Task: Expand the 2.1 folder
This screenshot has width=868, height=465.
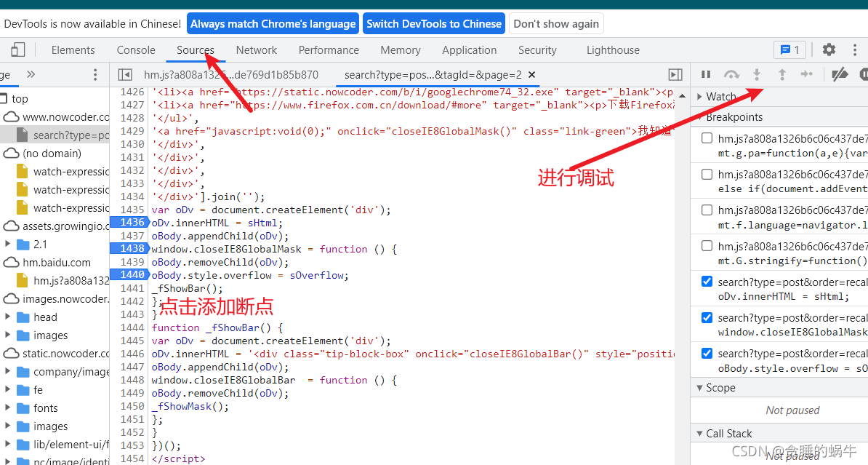Action: pos(8,244)
